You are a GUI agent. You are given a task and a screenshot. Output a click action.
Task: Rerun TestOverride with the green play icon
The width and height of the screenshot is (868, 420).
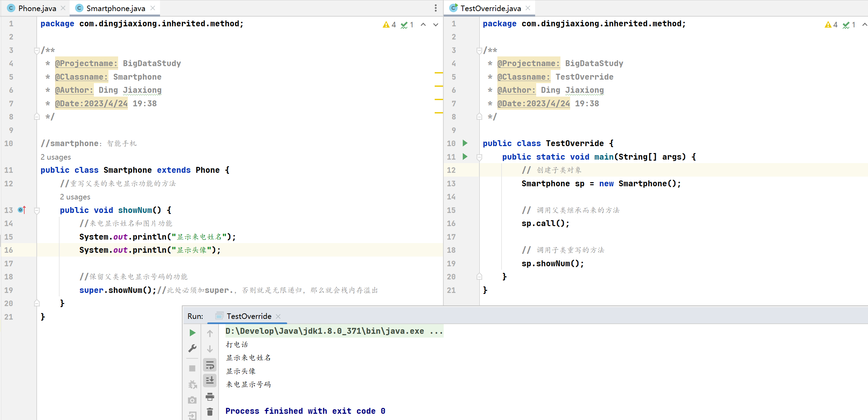(x=193, y=333)
